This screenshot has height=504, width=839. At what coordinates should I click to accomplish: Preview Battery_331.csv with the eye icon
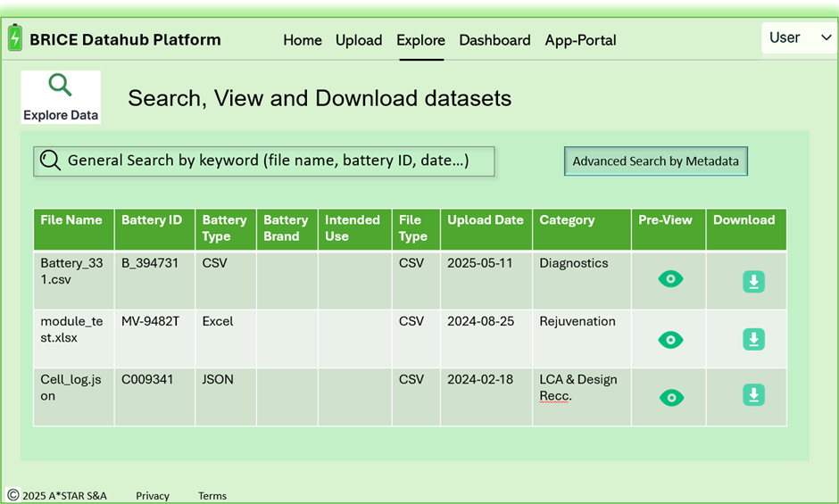click(670, 278)
